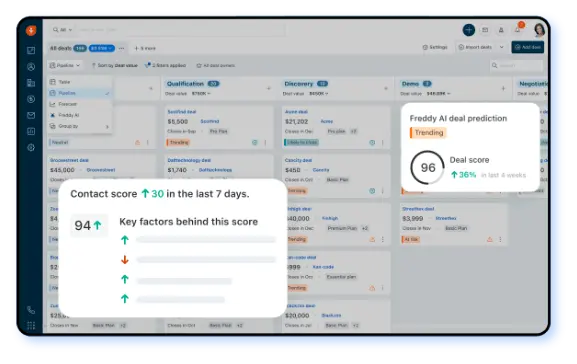Screen dimensions: 577x364
Task: Expand Group by submenu
Action: pyautogui.click(x=79, y=126)
